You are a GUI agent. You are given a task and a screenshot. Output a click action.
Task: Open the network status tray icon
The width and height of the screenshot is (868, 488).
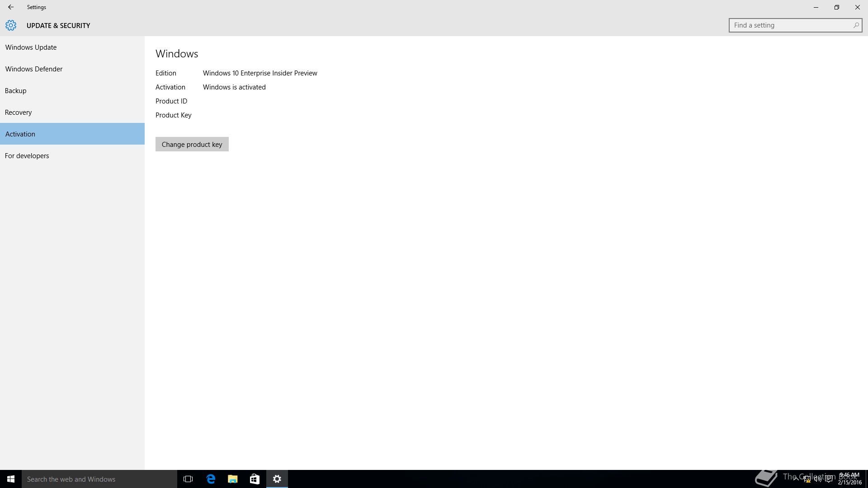(807, 479)
